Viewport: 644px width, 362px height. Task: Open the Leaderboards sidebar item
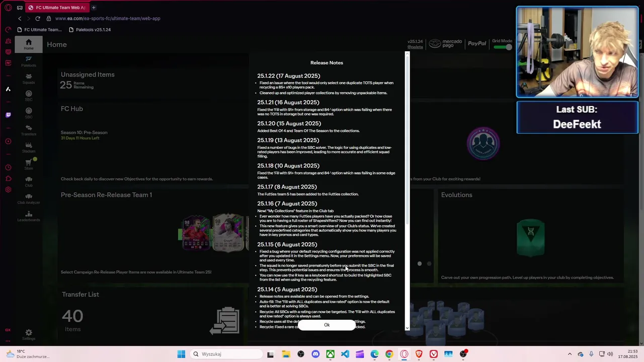pyautogui.click(x=29, y=216)
